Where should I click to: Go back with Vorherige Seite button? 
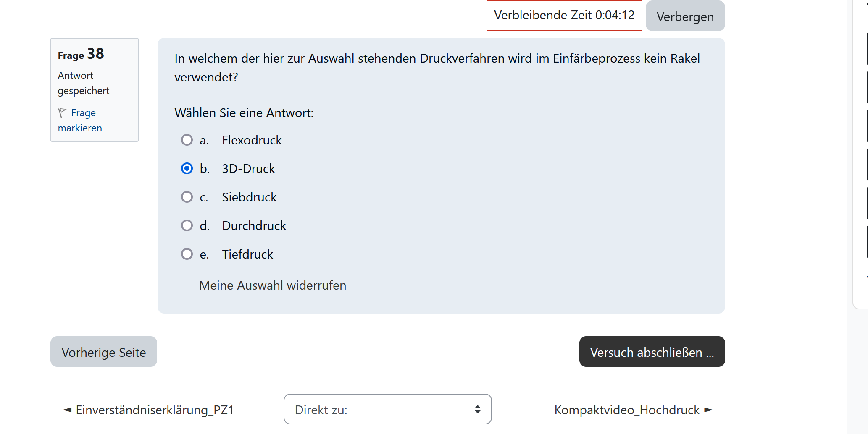click(104, 352)
